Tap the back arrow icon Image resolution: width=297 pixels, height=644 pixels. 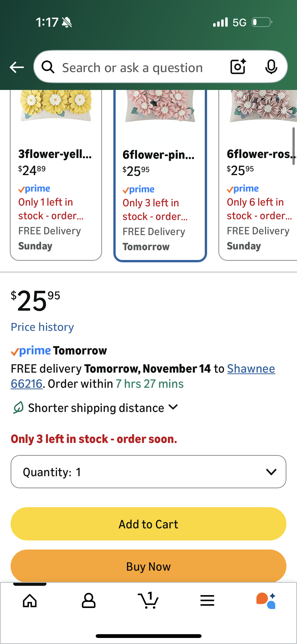point(17,67)
